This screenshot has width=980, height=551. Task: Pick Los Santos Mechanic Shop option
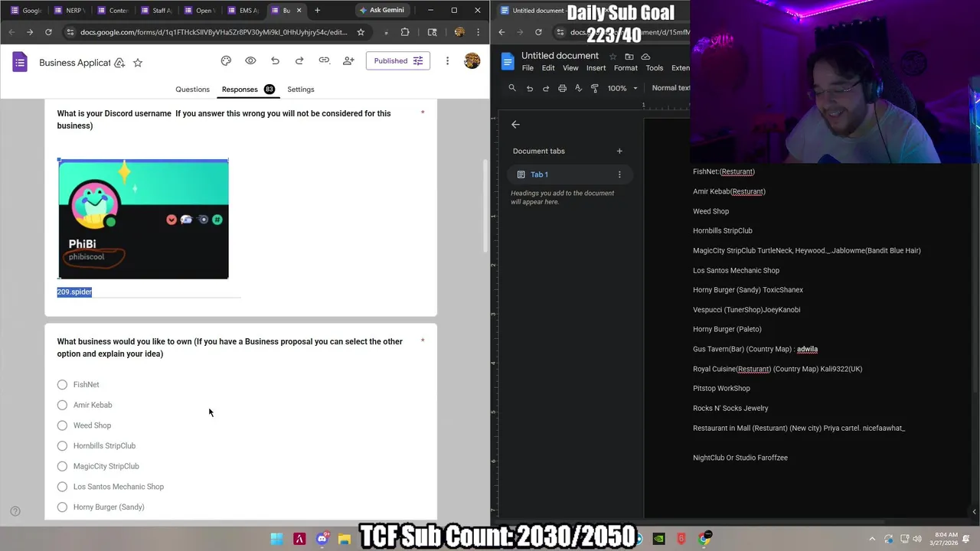click(62, 487)
